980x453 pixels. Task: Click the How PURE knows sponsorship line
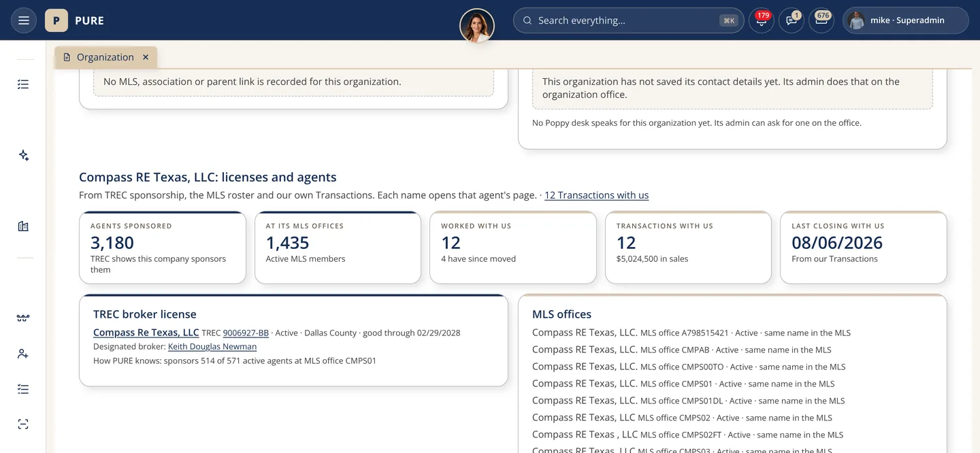tap(235, 361)
